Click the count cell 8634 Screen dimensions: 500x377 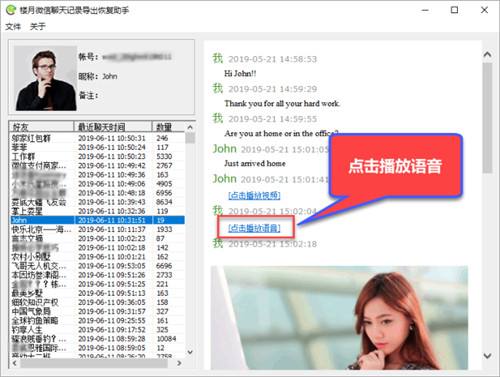coord(164,202)
